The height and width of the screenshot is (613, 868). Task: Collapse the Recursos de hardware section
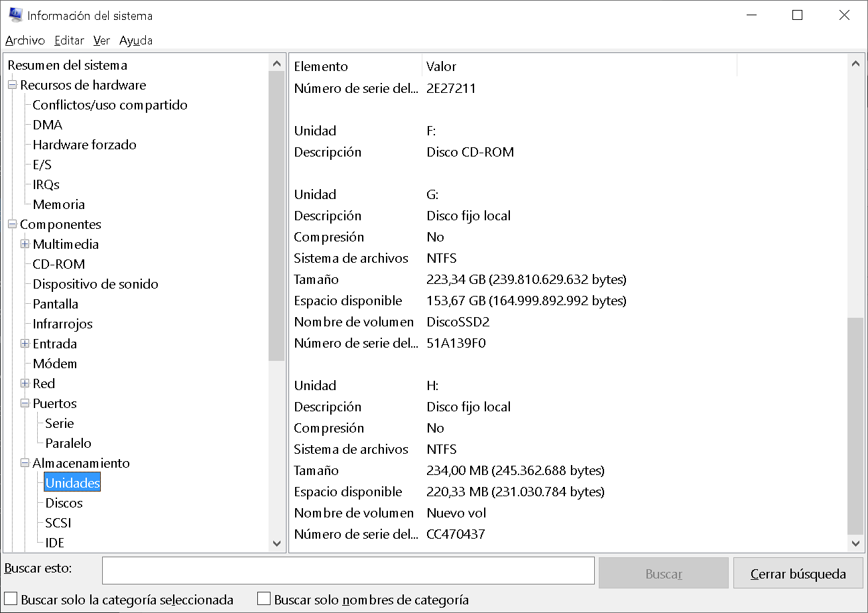11,85
